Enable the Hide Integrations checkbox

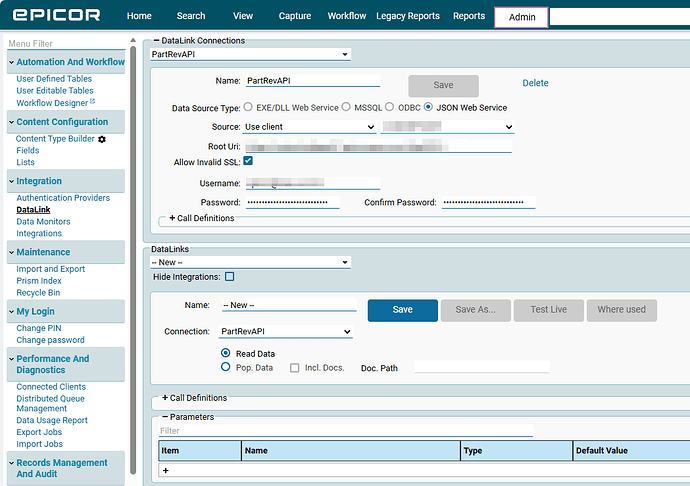coord(229,276)
